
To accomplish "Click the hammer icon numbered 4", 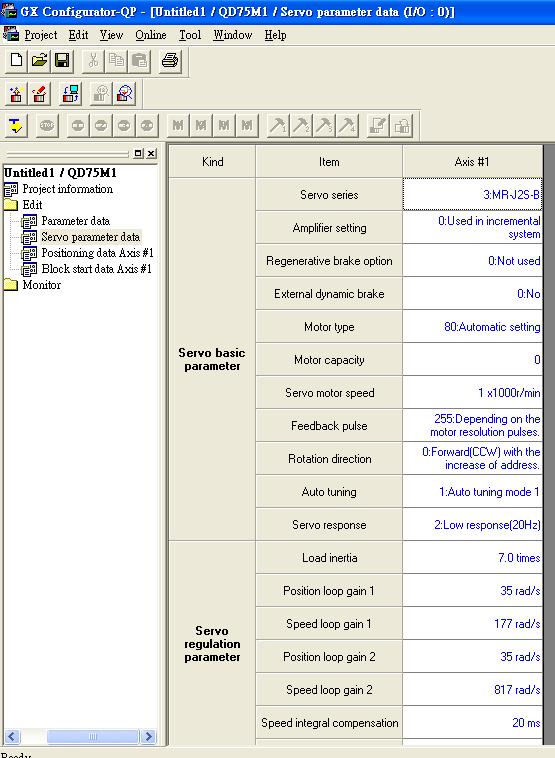I will click(347, 127).
